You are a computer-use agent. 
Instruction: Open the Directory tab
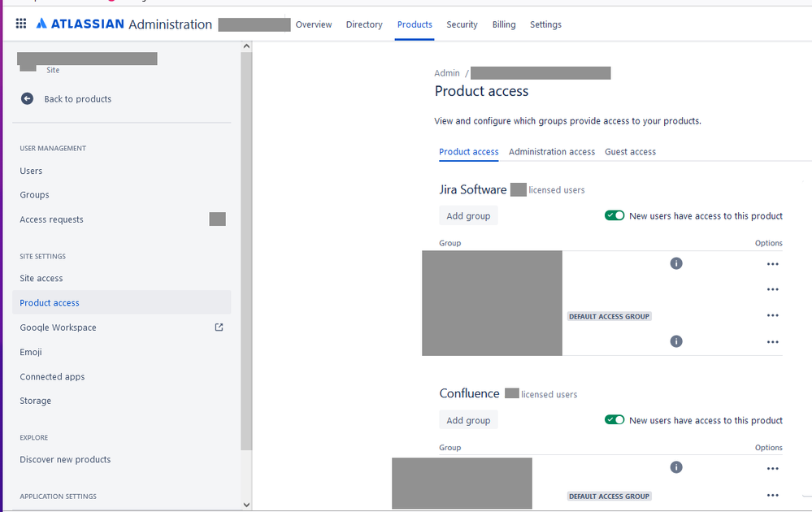tap(364, 24)
